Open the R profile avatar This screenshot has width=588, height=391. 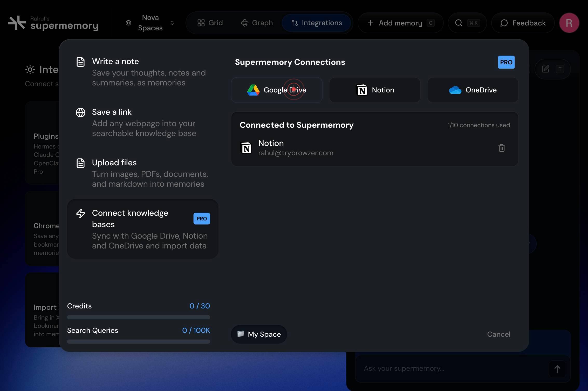click(569, 23)
